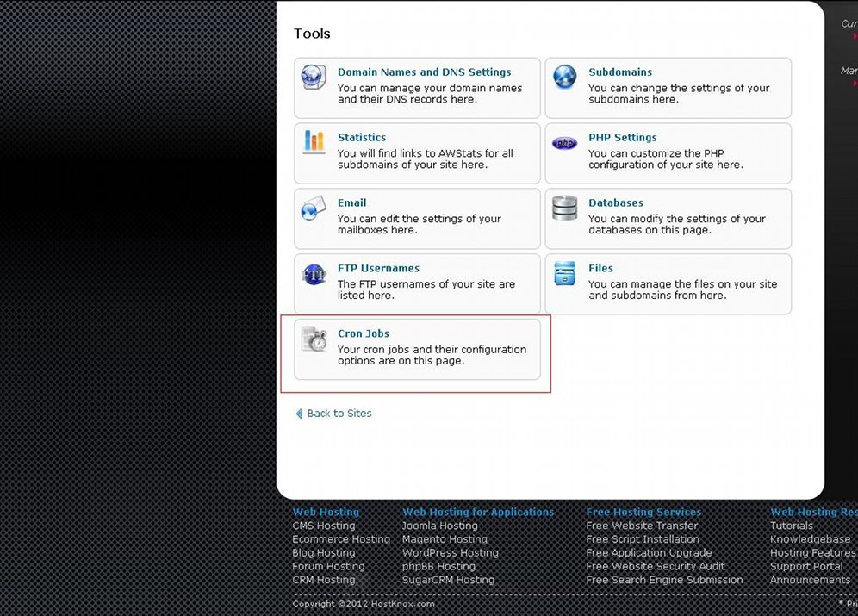Viewport: 858px width, 616px height.
Task: Open the Email settings link
Action: [351, 203]
